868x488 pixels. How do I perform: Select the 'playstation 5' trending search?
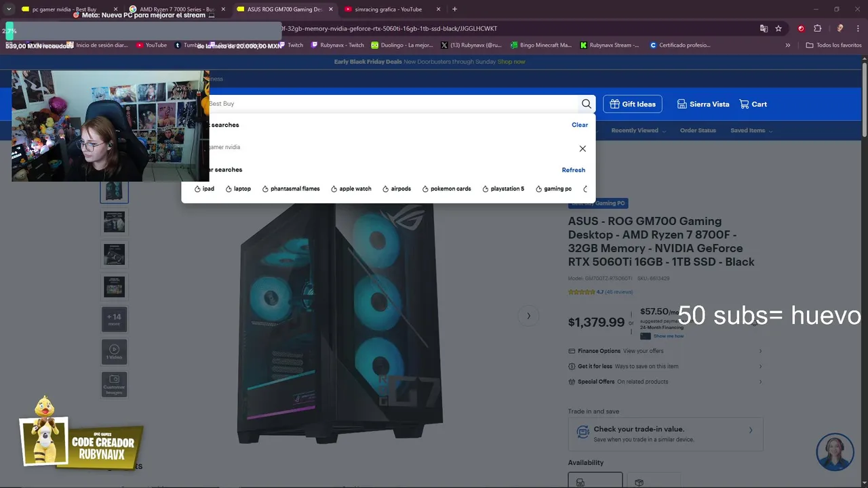(x=503, y=189)
